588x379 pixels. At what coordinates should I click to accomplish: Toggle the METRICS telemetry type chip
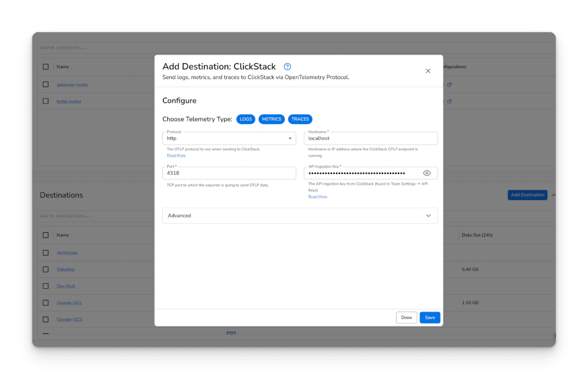(x=272, y=119)
